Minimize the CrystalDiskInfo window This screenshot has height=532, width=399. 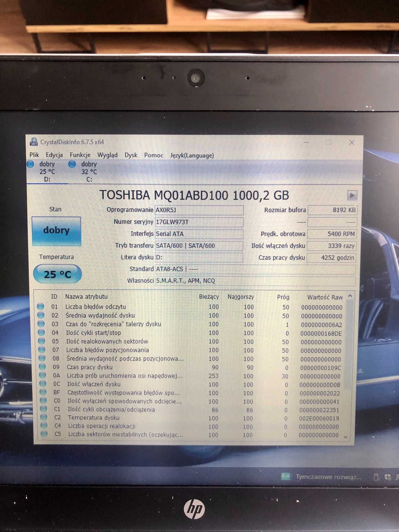(x=307, y=142)
